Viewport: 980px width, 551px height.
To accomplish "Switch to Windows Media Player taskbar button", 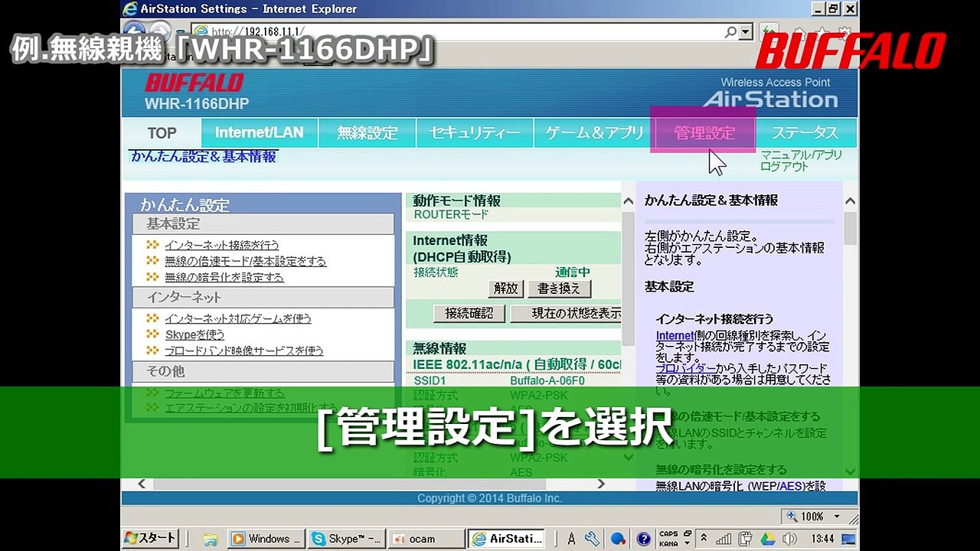I will 266,539.
